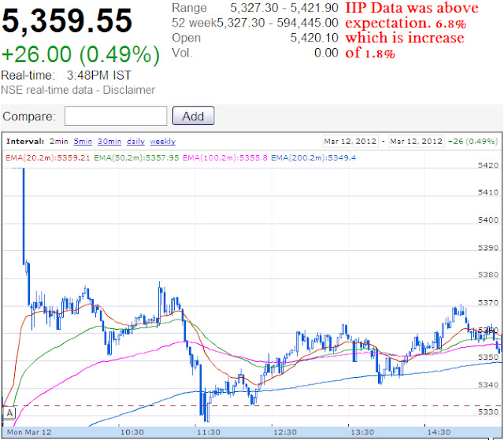Switch to the daily interval
This screenshot has height=440, width=504.
135,142
